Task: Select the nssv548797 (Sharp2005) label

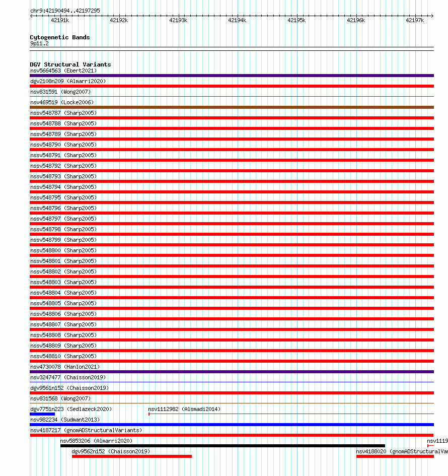Action: click(x=63, y=219)
